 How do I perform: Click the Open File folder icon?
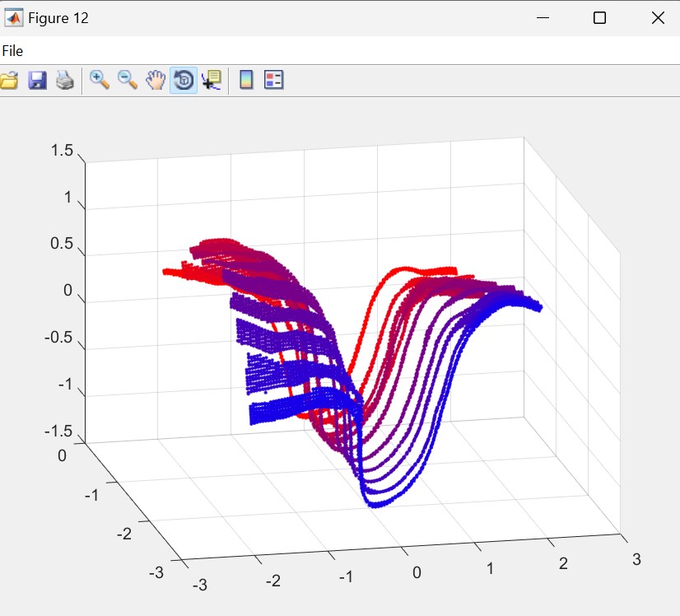(9, 80)
